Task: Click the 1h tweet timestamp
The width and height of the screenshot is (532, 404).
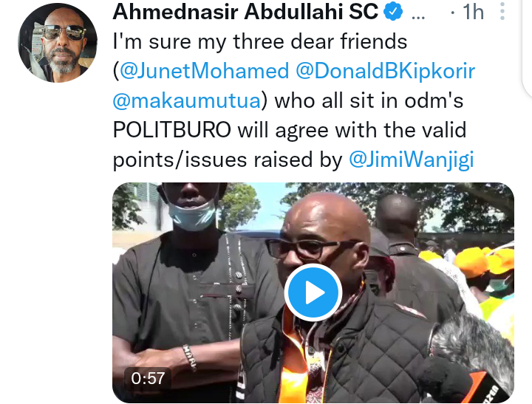Action: click(x=473, y=12)
